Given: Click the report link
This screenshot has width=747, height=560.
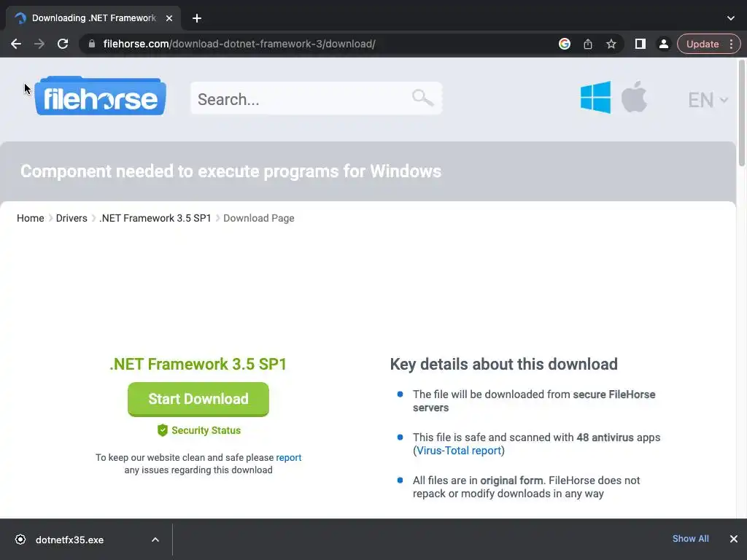Looking at the screenshot, I should tap(289, 458).
